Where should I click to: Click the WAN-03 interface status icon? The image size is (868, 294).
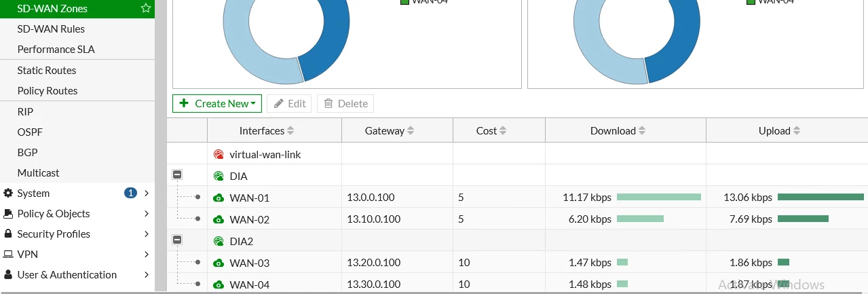tap(219, 263)
